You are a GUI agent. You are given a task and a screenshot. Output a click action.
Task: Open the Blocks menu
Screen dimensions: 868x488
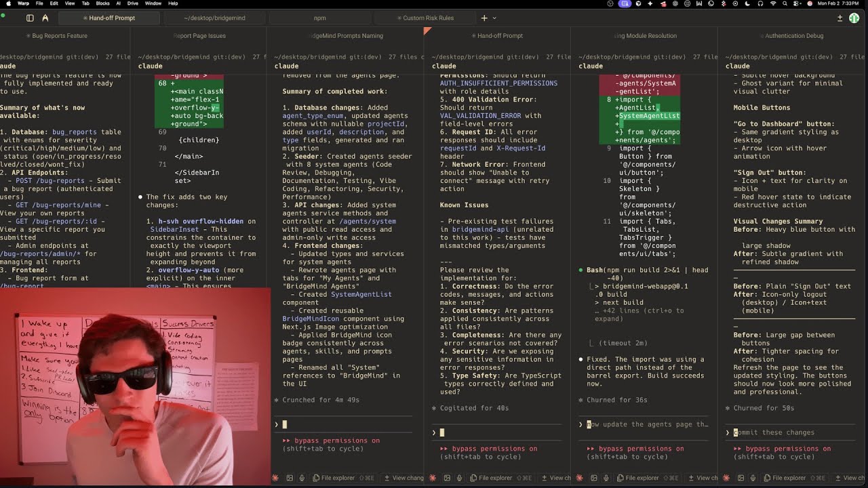coord(102,3)
